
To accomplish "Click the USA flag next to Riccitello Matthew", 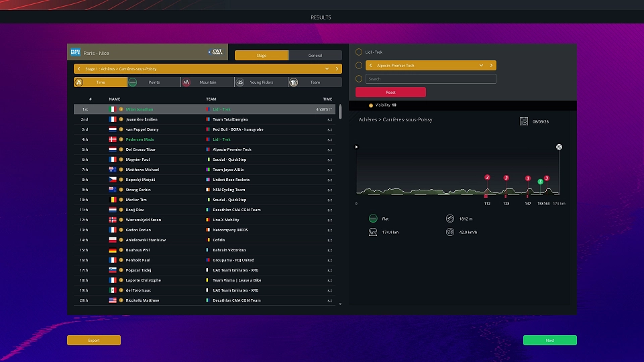I will 113,300.
